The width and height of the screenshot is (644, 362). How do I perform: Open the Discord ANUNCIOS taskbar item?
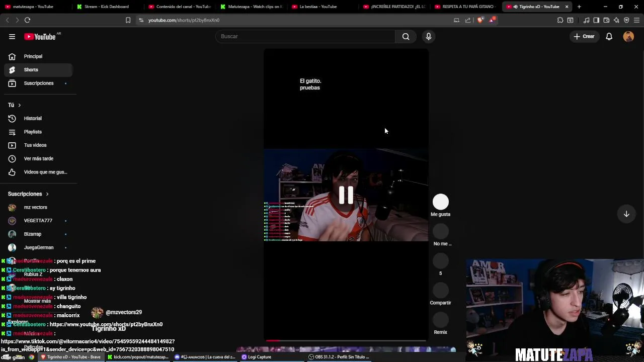click(205, 357)
